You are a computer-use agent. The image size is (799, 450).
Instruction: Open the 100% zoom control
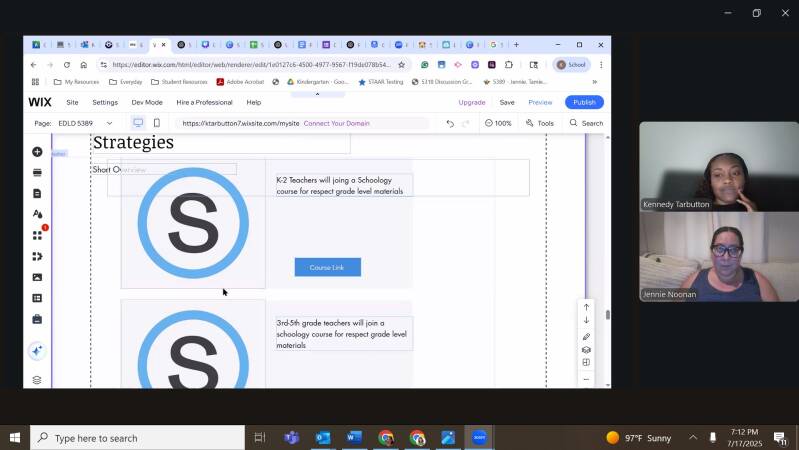(x=498, y=123)
